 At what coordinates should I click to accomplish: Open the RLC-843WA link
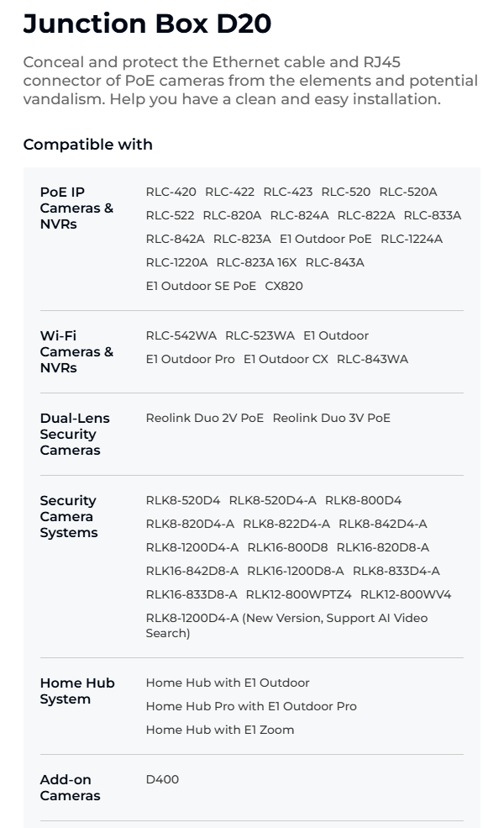(x=373, y=359)
